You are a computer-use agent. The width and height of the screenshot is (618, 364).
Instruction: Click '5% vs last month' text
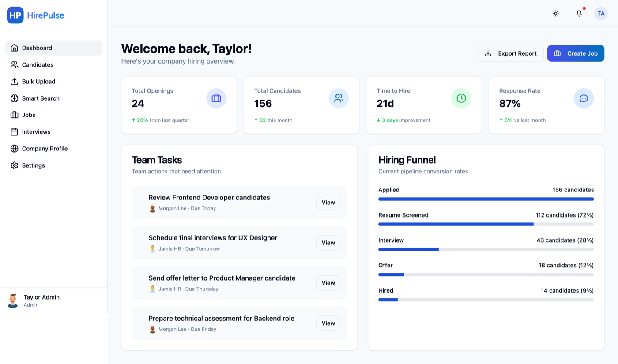(x=522, y=120)
